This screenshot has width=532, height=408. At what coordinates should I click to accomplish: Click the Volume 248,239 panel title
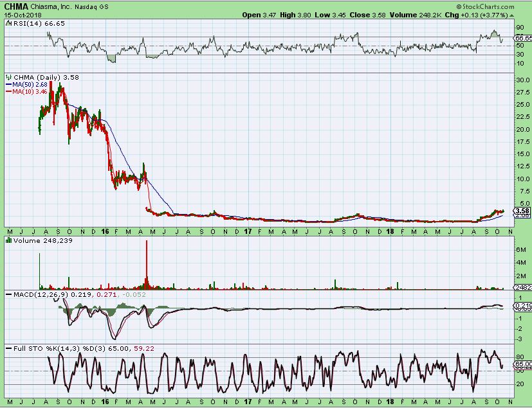(42, 240)
